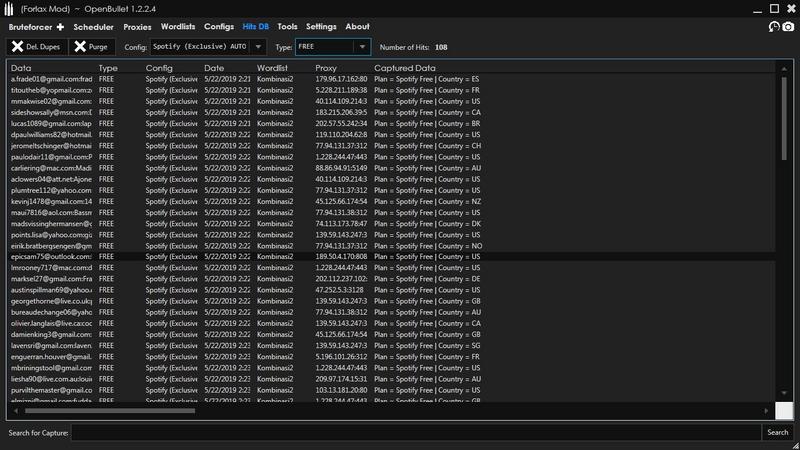Click the scroll up arrow of hits list
Image resolution: width=800 pixels, height=450 pixels.
pos(784,68)
